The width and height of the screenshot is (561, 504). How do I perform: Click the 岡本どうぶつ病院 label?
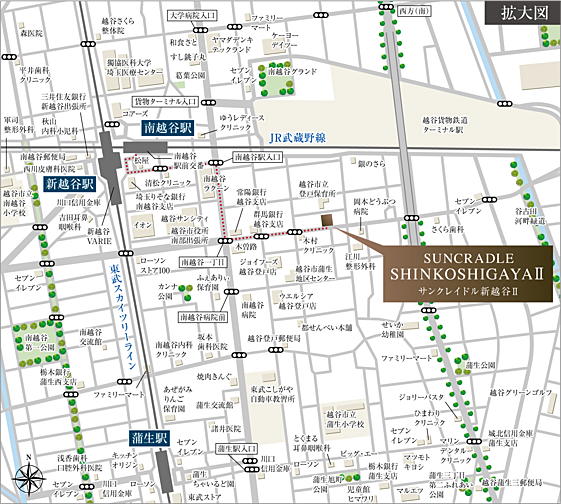(x=374, y=206)
